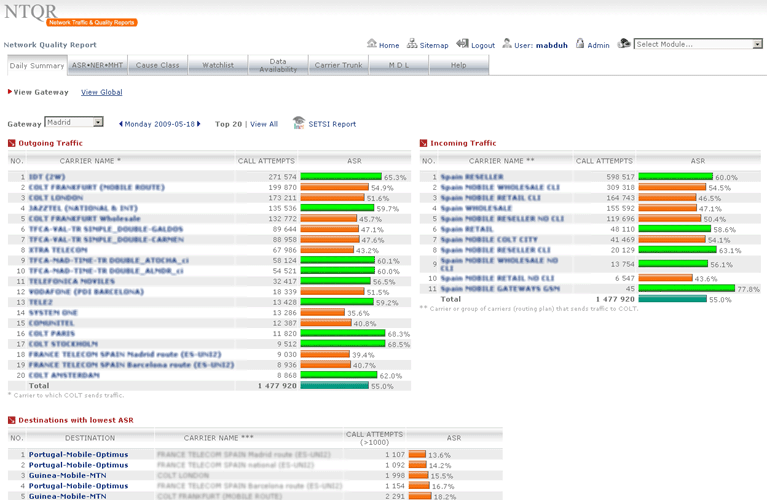Open the Watchlist tab

click(218, 65)
